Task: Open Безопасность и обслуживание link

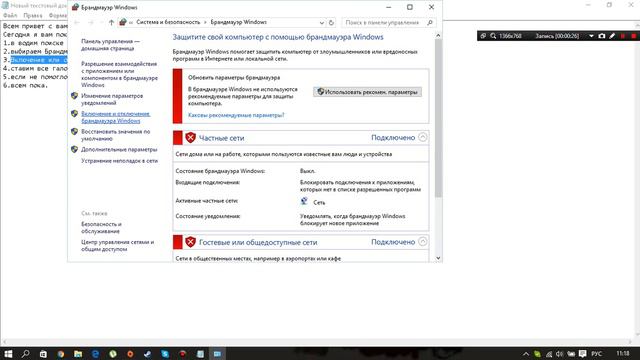Action: point(101,228)
